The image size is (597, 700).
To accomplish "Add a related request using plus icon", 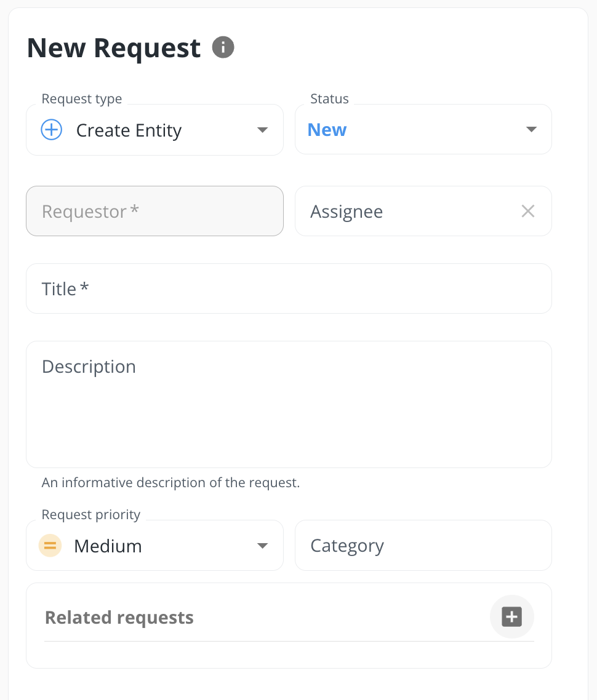I will (x=511, y=616).
